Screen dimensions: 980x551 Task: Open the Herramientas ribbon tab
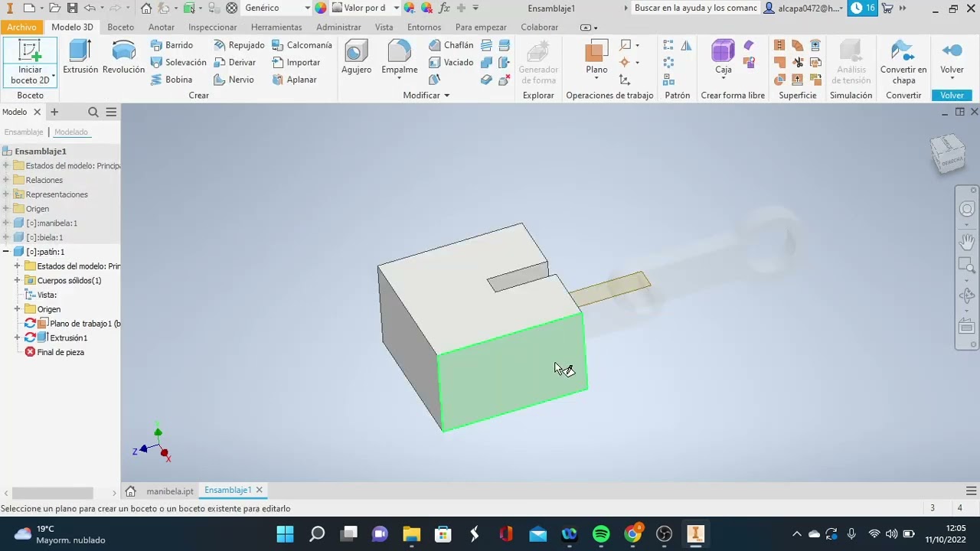(276, 27)
